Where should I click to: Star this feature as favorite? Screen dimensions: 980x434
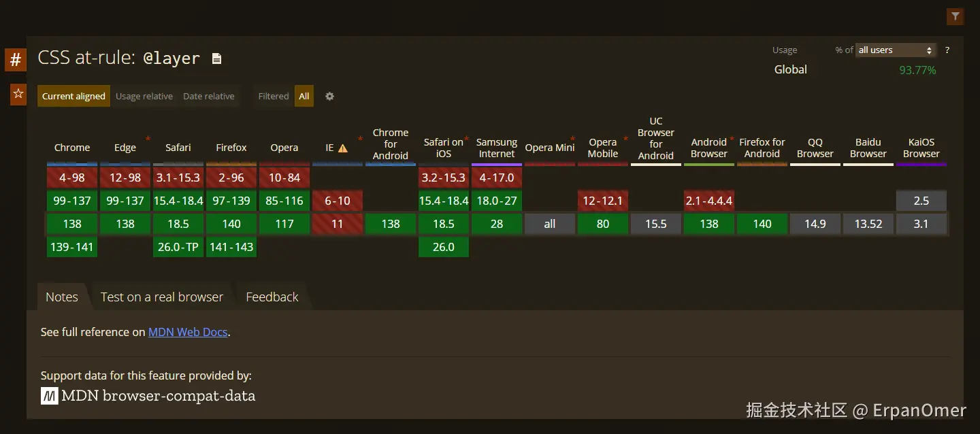[x=18, y=94]
